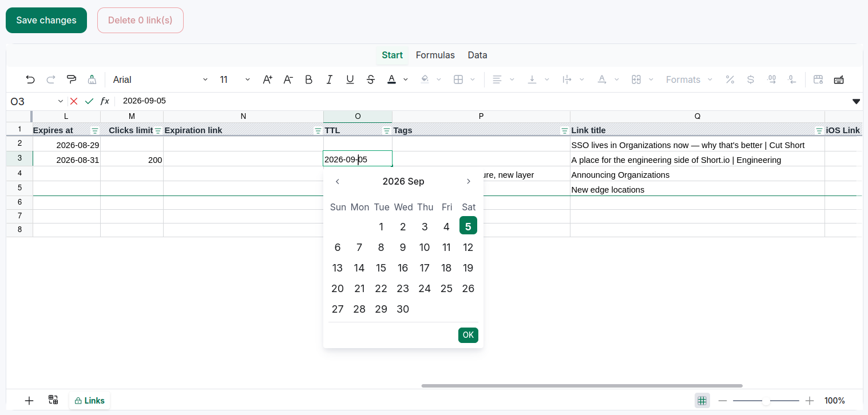Screen dimensions: 868x415
Task: Toggle the grid view icon near zoom
Action: (702, 401)
